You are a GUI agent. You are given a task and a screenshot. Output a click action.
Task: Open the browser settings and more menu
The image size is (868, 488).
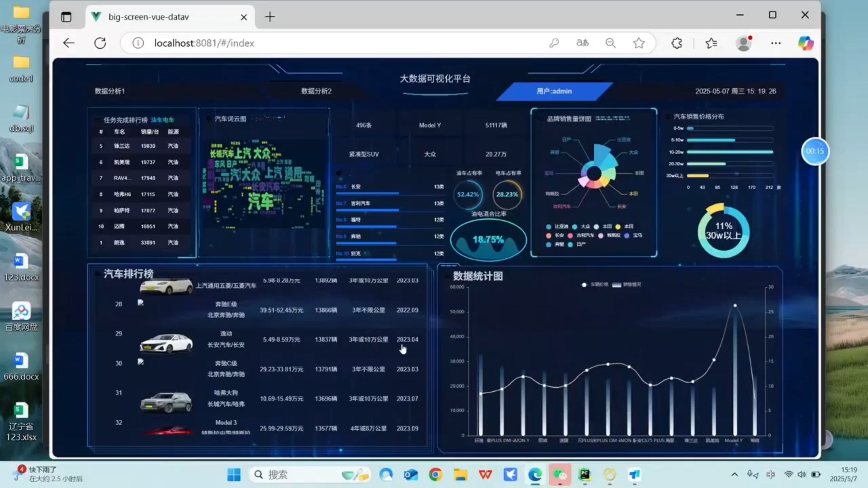776,43
